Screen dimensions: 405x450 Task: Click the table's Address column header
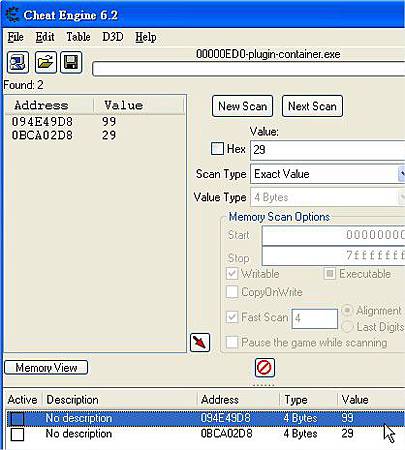point(220,400)
